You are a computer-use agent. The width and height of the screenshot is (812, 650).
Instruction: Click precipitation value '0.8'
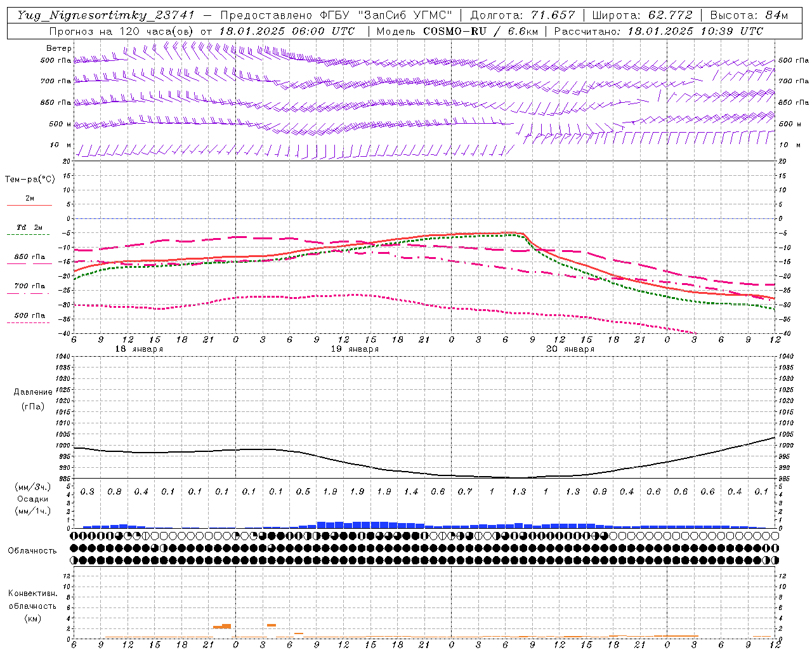pyautogui.click(x=114, y=492)
